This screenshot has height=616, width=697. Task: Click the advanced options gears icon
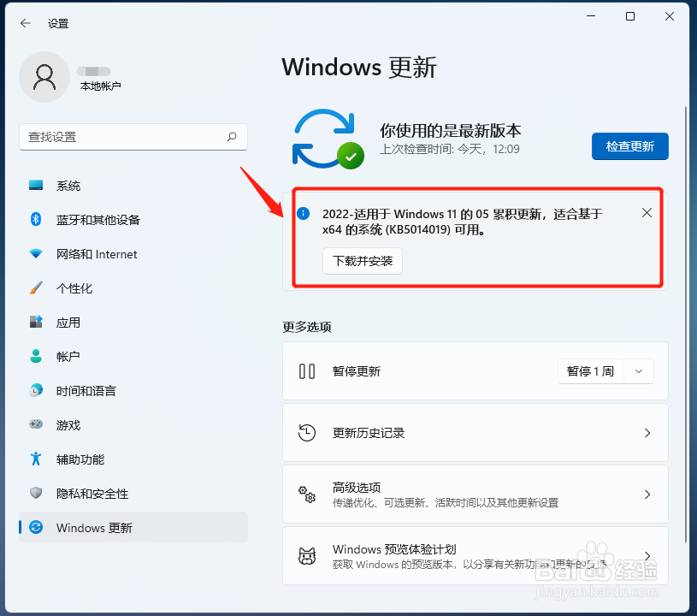(x=307, y=495)
